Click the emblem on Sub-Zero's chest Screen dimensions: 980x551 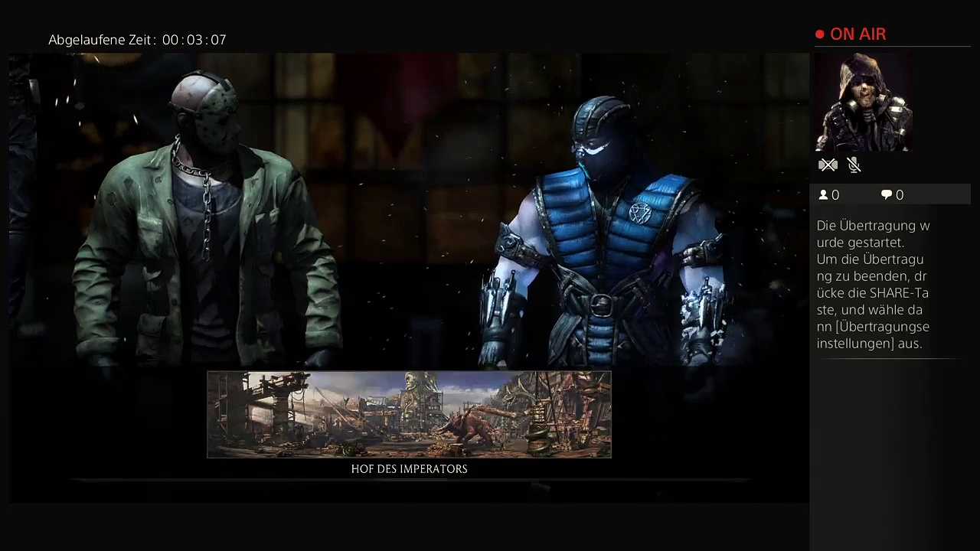point(639,212)
